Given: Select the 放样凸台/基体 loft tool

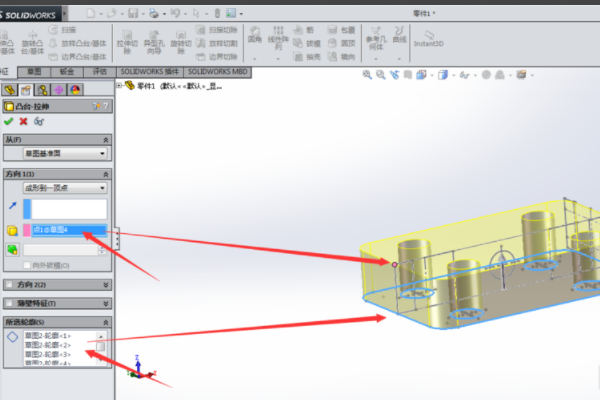Looking at the screenshot, I should tap(78, 43).
